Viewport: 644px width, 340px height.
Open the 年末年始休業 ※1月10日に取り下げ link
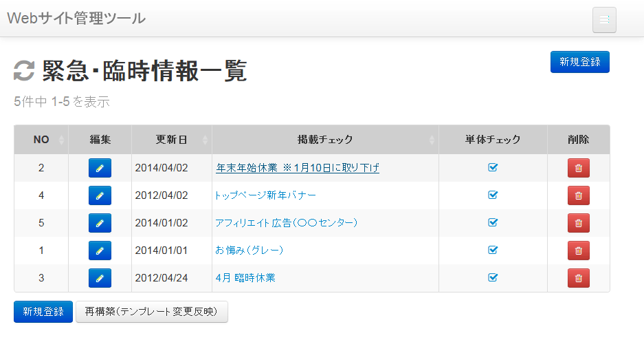point(297,168)
